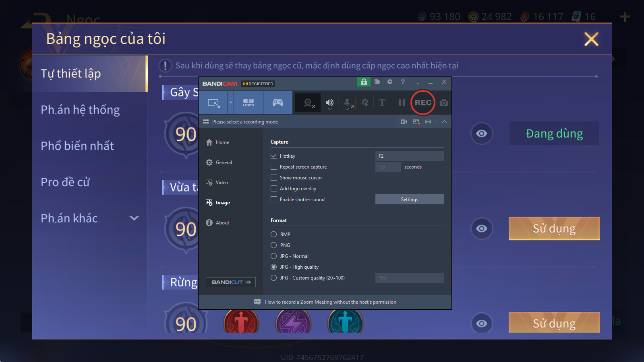The width and height of the screenshot is (644, 362).
Task: Switch to the General settings tab
Action: coord(224,162)
